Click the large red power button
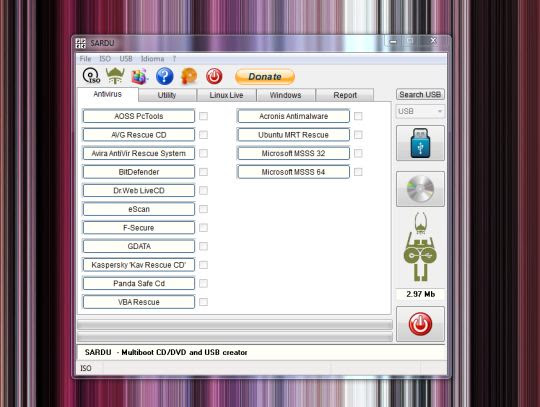540x407 pixels. 420,324
